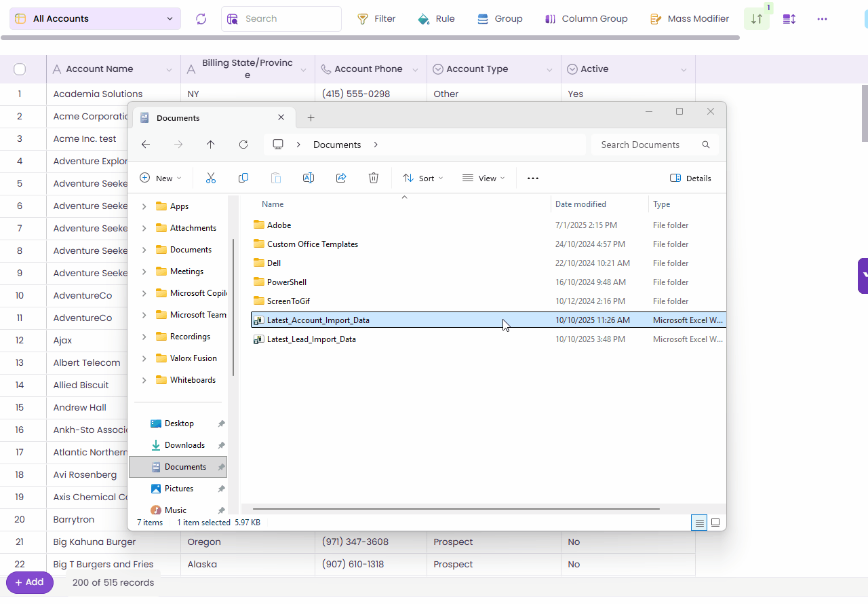This screenshot has width=868, height=604.
Task: Switch to large thumbnails view in status bar
Action: coord(715,523)
